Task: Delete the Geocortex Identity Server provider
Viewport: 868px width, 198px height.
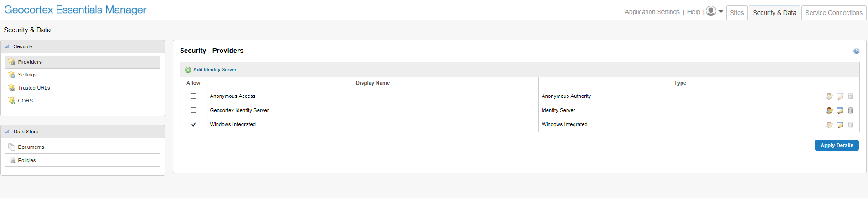Action: pos(850,111)
